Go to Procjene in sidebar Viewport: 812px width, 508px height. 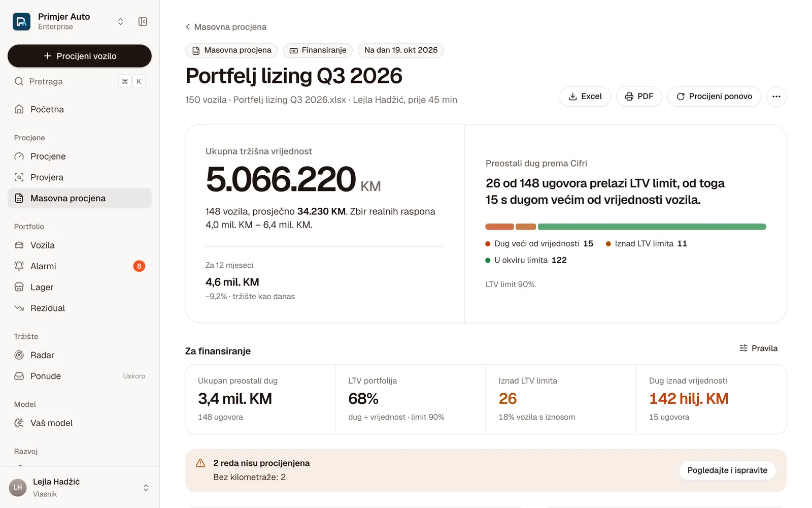tap(80, 156)
